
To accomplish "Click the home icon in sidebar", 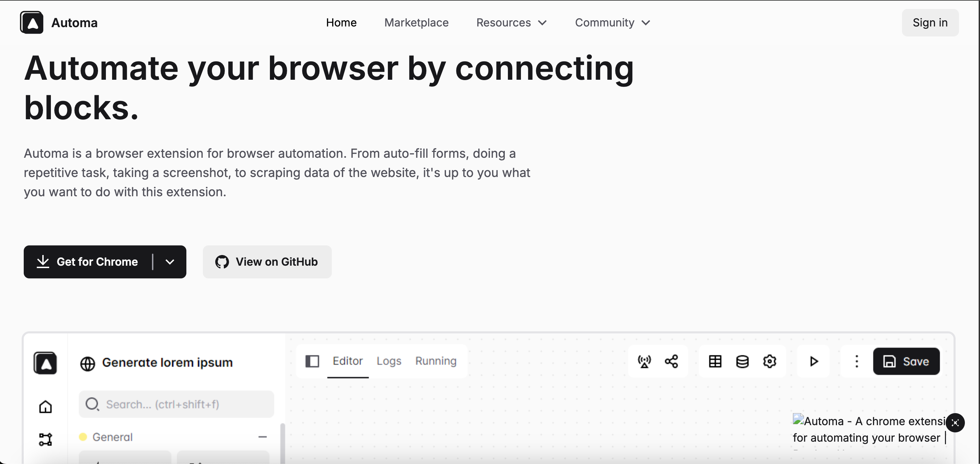I will coord(46,407).
